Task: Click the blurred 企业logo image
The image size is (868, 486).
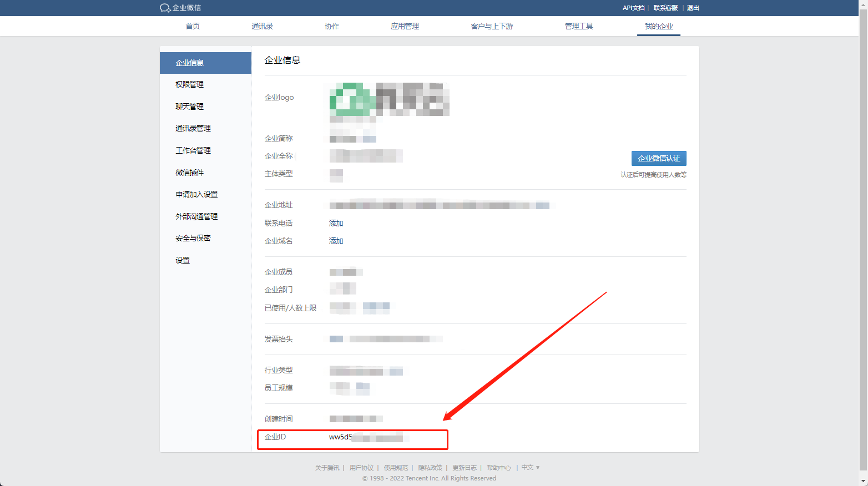Action: click(x=389, y=100)
